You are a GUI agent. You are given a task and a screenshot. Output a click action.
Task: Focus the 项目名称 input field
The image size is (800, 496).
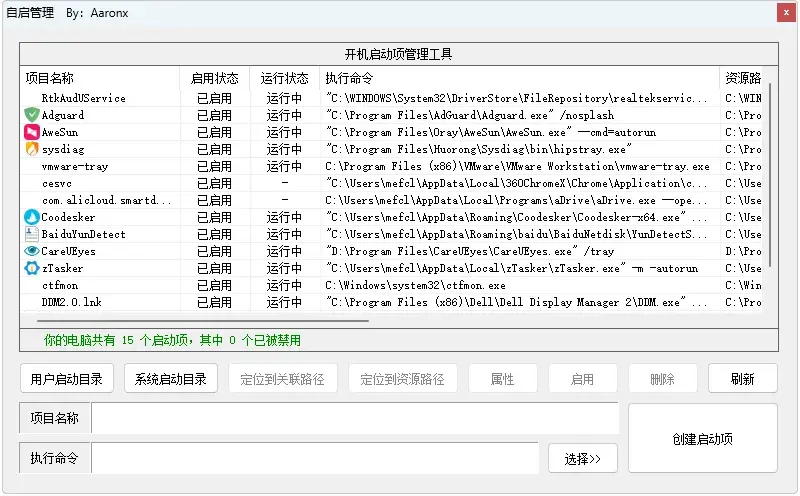(355, 418)
